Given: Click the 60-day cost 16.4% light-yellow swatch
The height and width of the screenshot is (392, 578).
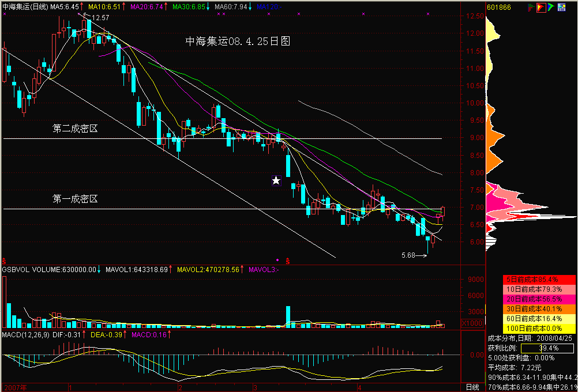Looking at the screenshot, I should click(539, 318).
